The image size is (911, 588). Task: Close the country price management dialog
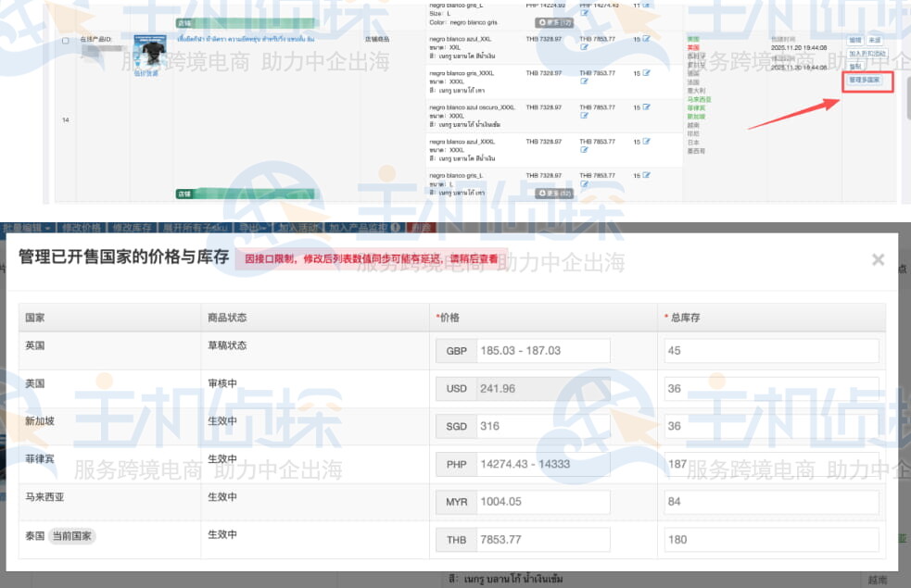click(878, 260)
